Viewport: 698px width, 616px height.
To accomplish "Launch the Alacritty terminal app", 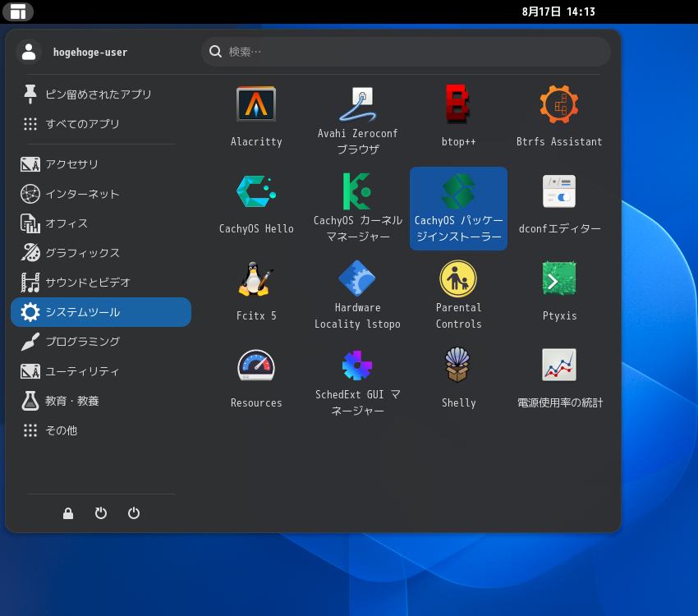I will pyautogui.click(x=256, y=117).
